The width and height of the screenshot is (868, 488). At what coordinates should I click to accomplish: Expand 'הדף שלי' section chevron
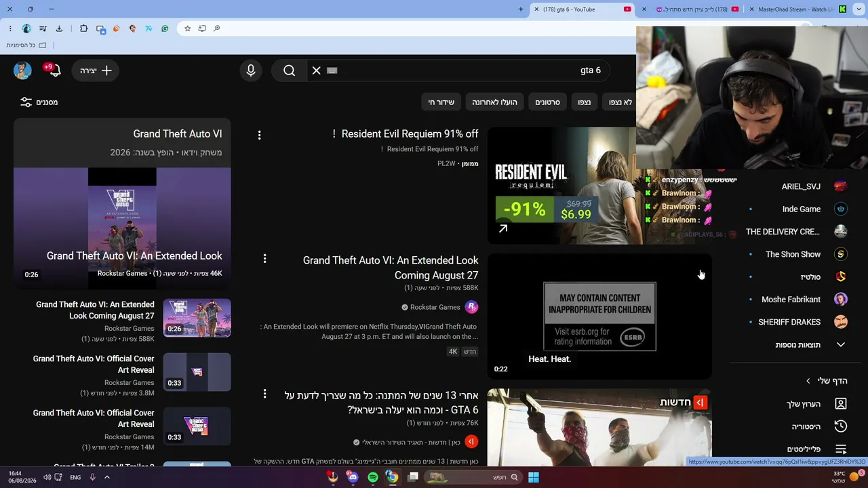[x=808, y=381]
